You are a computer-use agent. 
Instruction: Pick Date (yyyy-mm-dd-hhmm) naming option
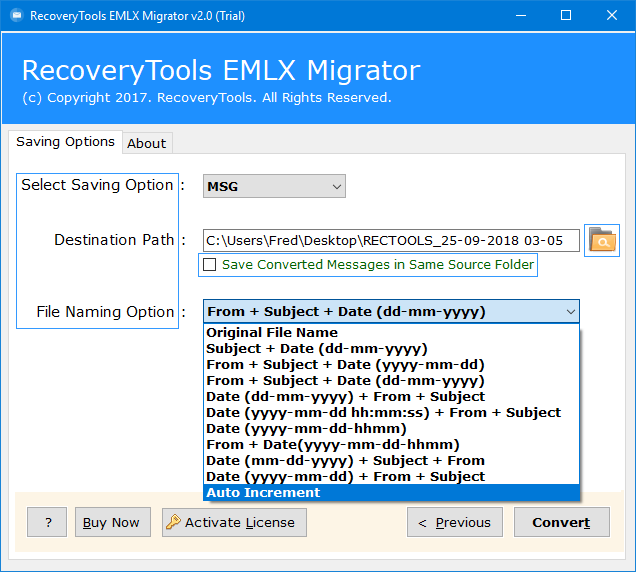coord(391,428)
